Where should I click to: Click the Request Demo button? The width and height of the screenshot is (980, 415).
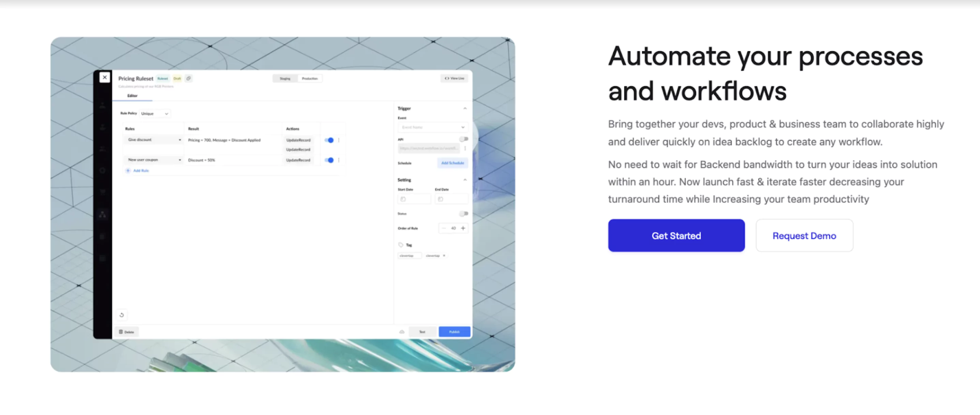pos(804,236)
